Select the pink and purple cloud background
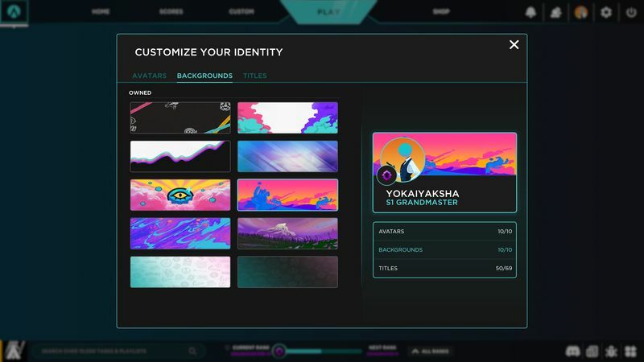This screenshot has height=362, width=644. (287, 117)
